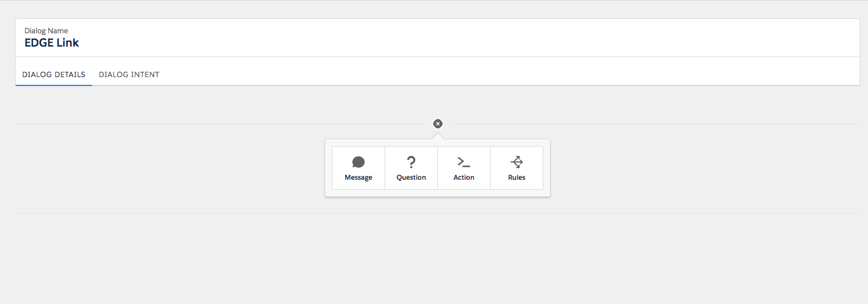Click the empty tab bar area right of Dialog Intent

[x=511, y=74]
